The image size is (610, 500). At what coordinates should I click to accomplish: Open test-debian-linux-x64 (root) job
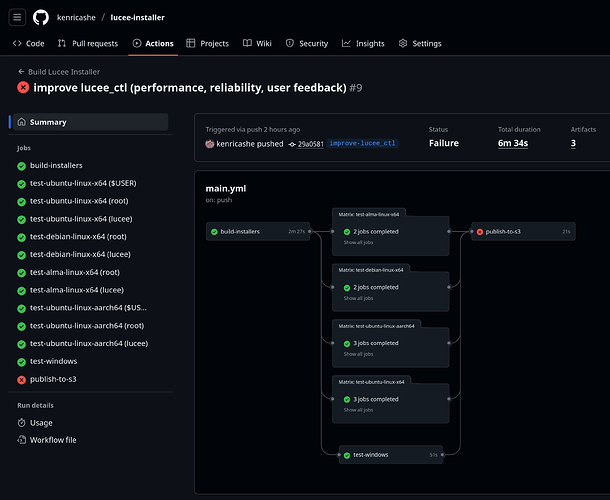[x=78, y=237]
